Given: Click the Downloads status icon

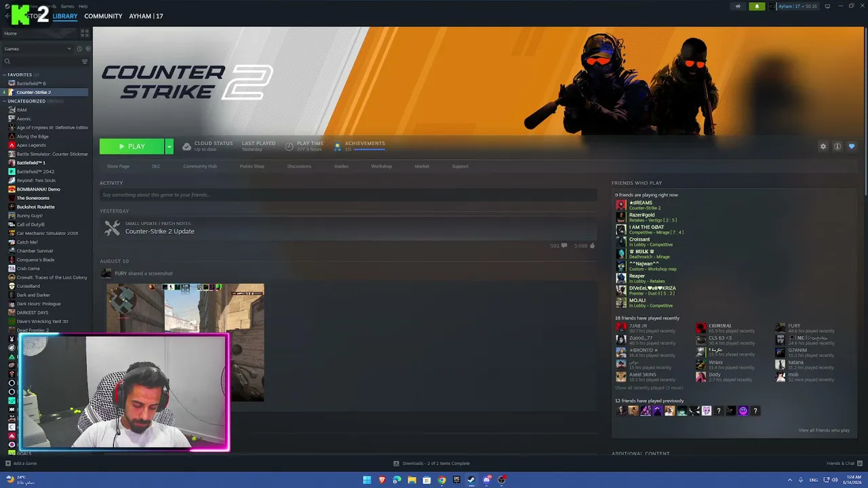Looking at the screenshot, I should coord(396,464).
